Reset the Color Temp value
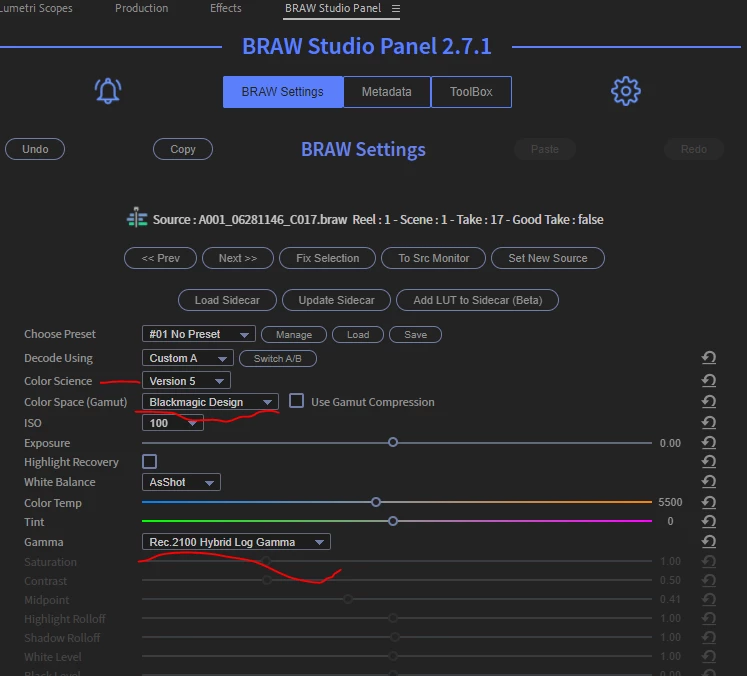This screenshot has width=747, height=676. coord(708,502)
